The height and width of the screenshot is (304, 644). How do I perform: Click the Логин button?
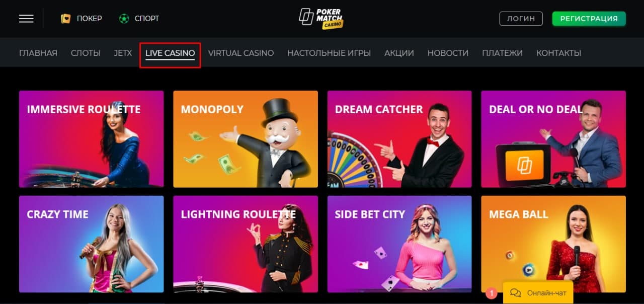[521, 19]
